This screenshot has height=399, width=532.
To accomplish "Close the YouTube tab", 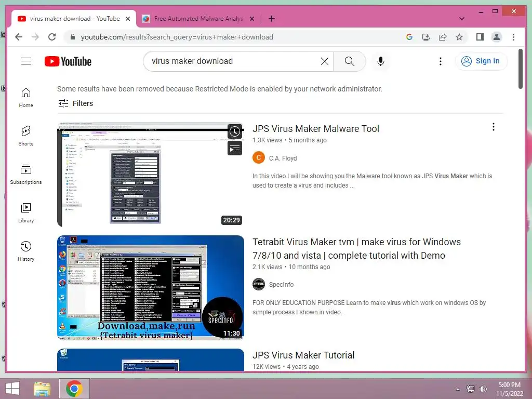I will coord(128,19).
